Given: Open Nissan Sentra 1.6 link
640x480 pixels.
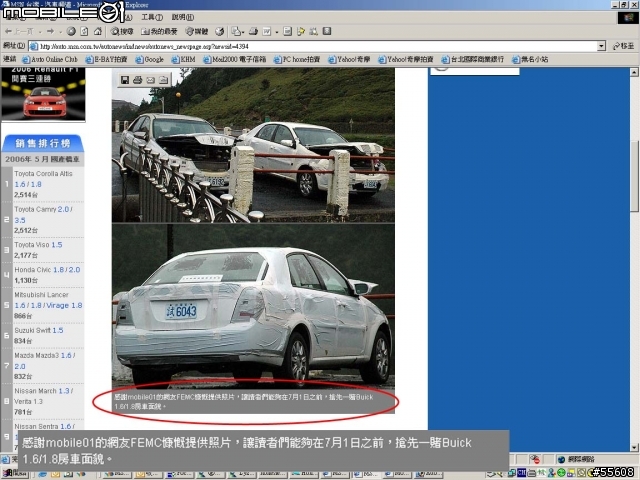Looking at the screenshot, I should [x=66, y=427].
